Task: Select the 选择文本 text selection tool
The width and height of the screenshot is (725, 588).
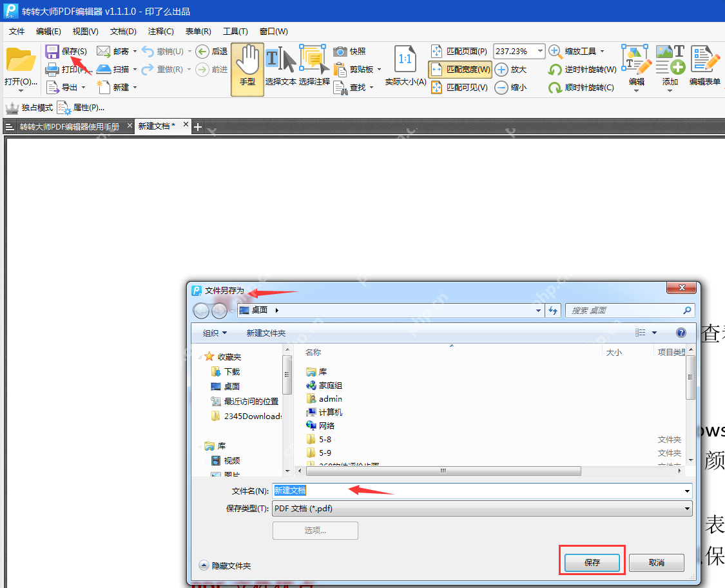Action: 281,66
